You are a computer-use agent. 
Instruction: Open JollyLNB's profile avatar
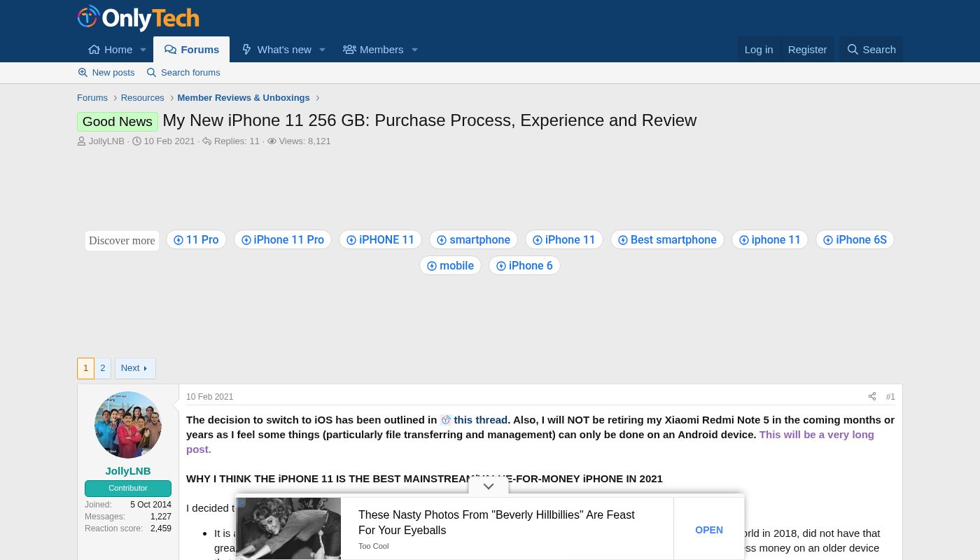pyautogui.click(x=128, y=425)
